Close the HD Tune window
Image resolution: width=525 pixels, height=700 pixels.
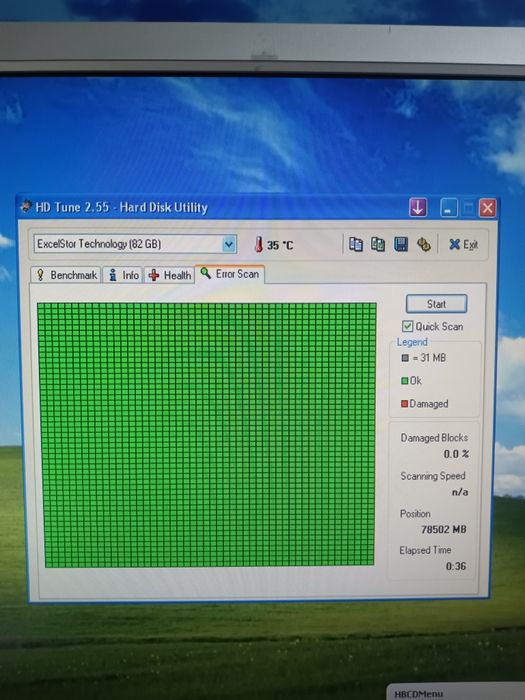[488, 208]
